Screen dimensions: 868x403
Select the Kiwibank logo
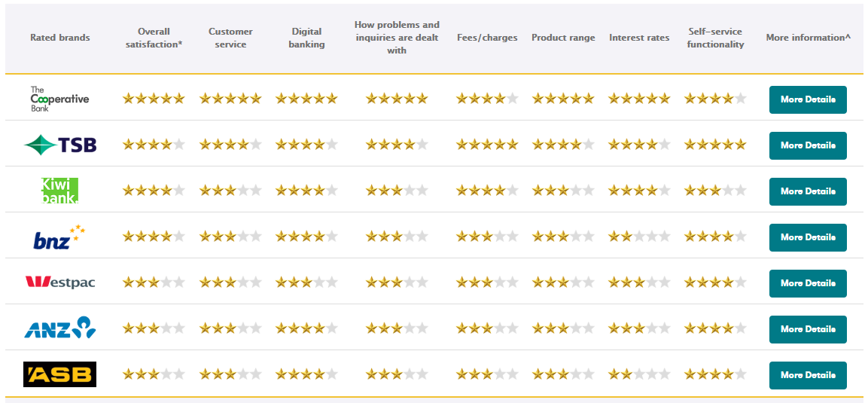point(59,191)
